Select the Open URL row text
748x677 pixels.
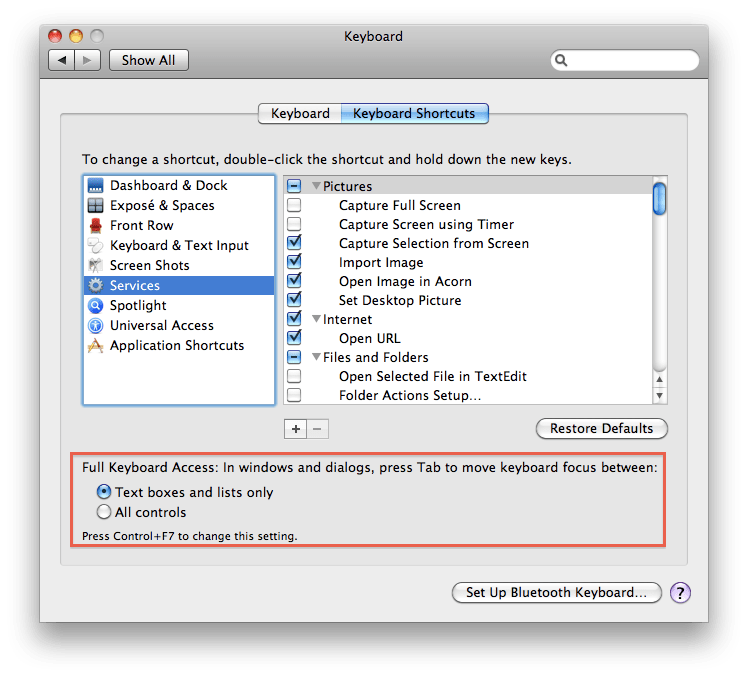[x=370, y=338]
